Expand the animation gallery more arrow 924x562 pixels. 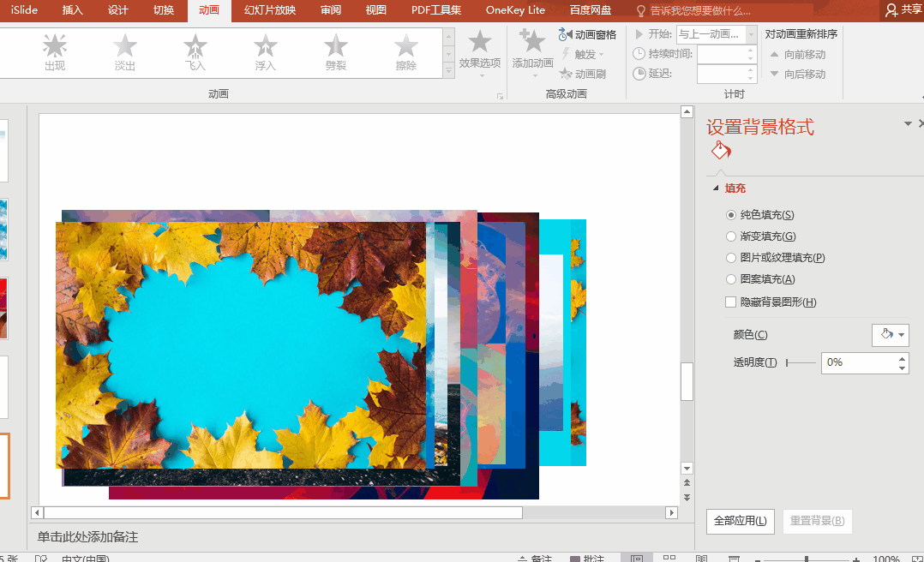(x=448, y=71)
